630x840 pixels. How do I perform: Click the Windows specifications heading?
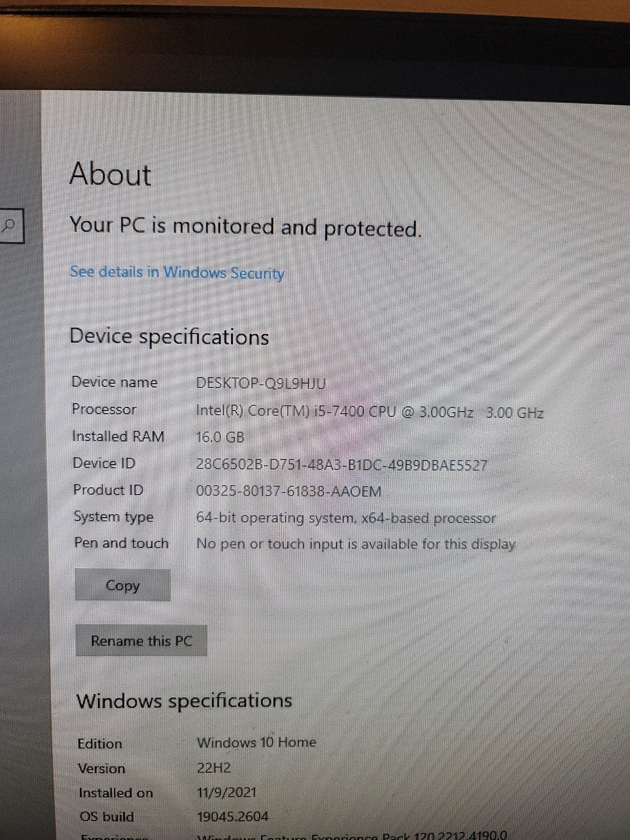tap(184, 701)
